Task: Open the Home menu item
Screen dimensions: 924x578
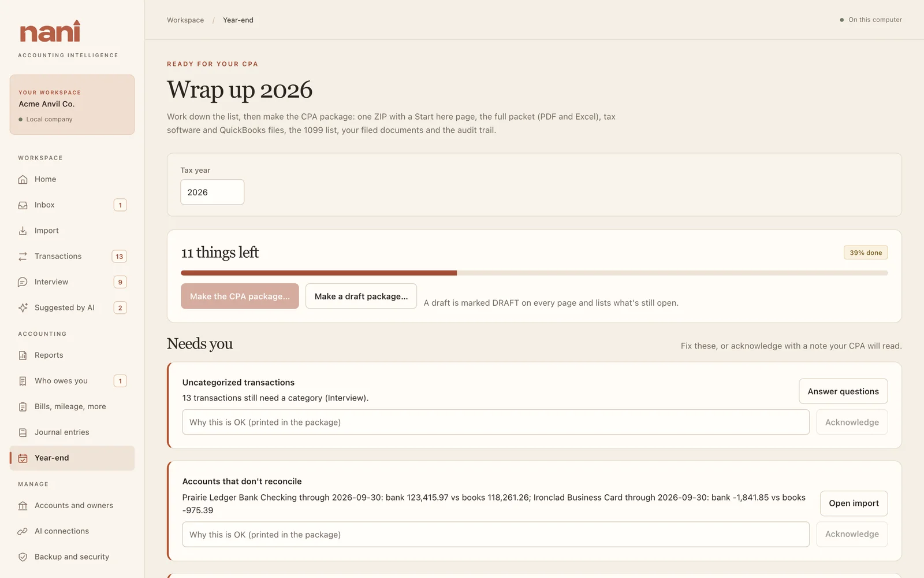Action: (72, 179)
